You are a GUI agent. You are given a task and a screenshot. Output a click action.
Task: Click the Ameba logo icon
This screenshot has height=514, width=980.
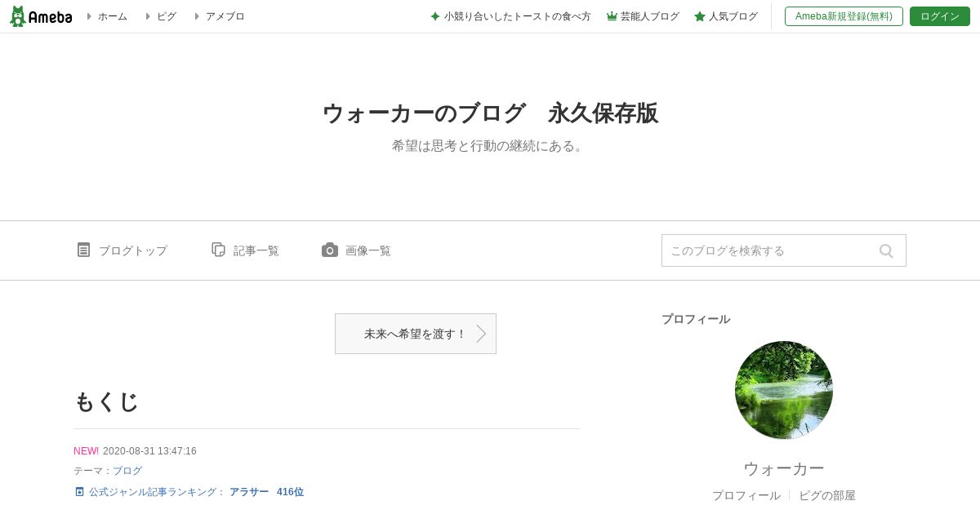pos(17,16)
